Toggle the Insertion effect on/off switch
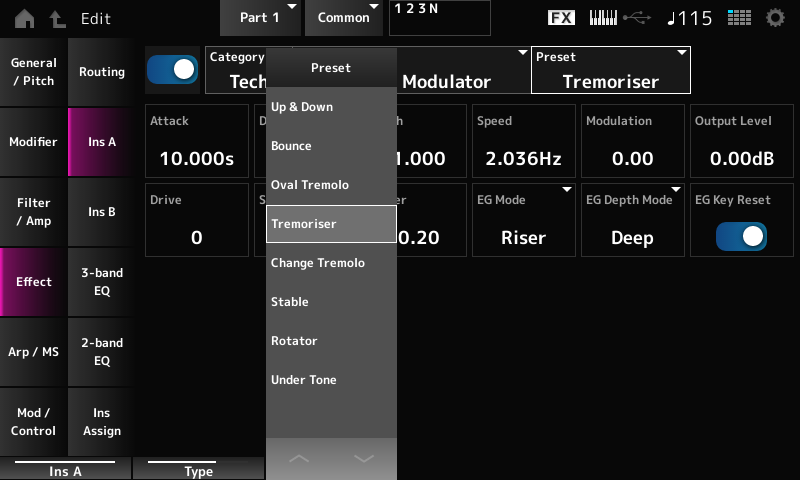Screen dimensions: 800x480 172,69
